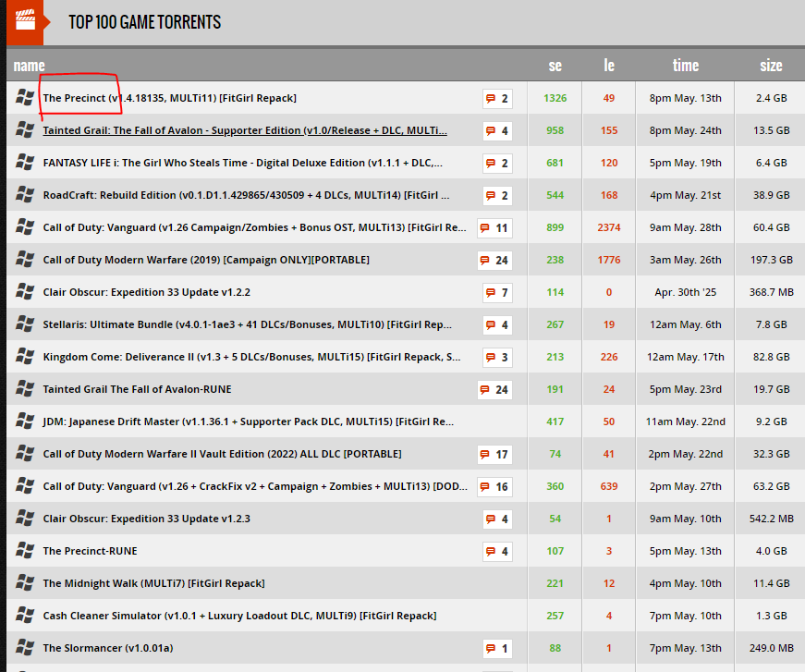
Task: Open Clair Obscur Update v1.2.2 link
Action: 146,292
